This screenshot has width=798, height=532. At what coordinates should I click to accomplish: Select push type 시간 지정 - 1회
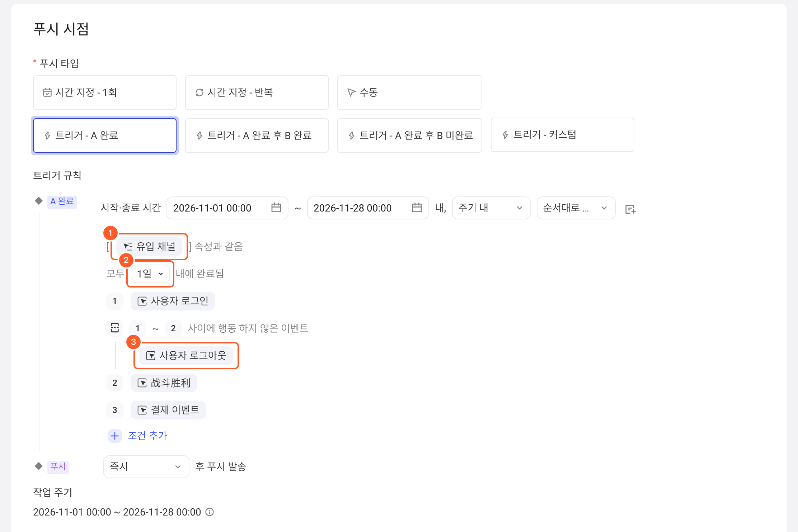[105, 92]
